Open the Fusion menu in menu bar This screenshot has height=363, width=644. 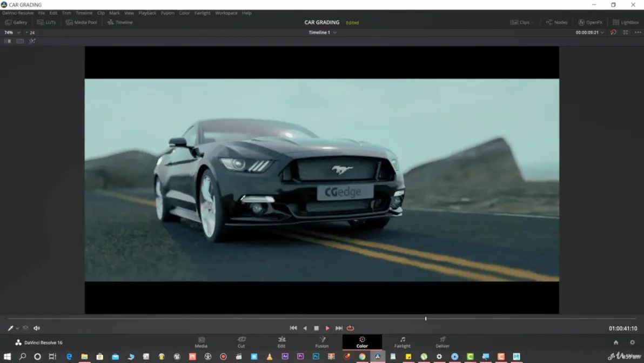(167, 13)
